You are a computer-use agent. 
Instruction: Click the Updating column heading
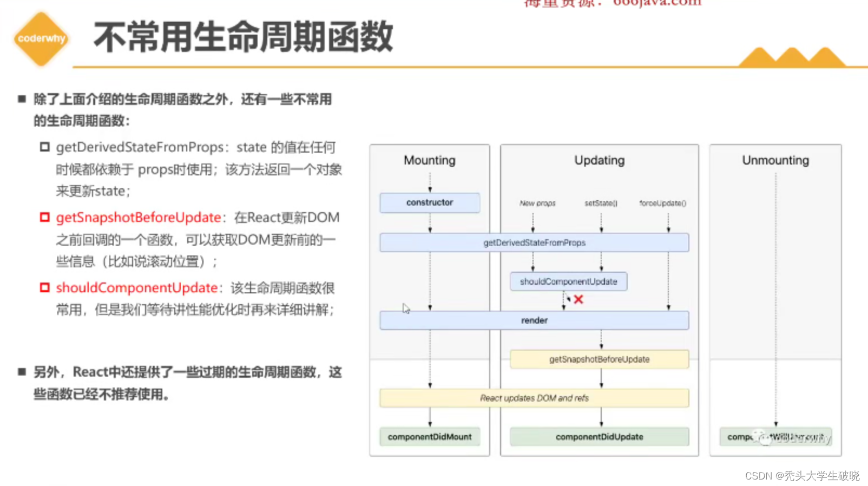(600, 160)
